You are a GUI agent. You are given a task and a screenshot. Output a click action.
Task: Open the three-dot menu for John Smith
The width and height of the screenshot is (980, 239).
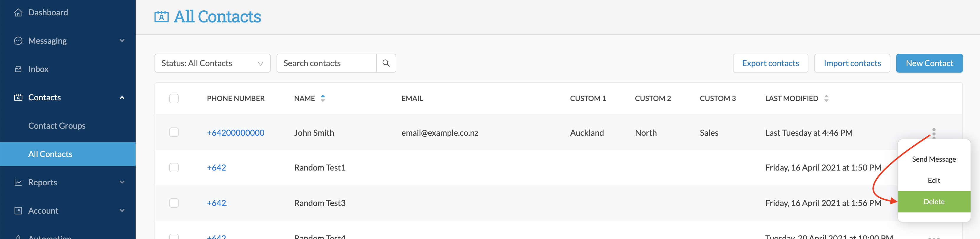[x=934, y=133]
